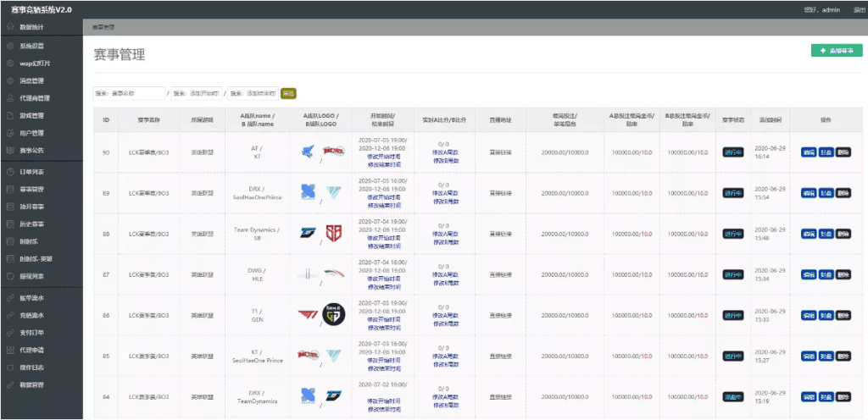Viewport: 868px width, 420px height.
Task: Open 用户管理 from the sidebar
Action: click(33, 133)
